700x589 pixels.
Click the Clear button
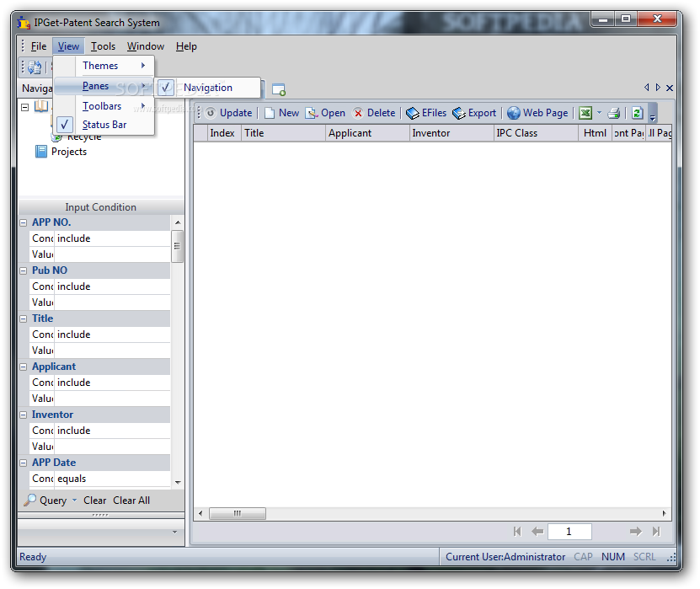[x=94, y=501]
